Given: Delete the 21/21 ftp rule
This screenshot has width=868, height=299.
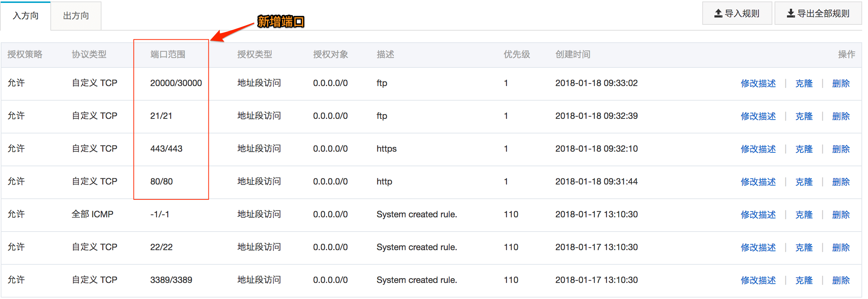Looking at the screenshot, I should click(x=841, y=116).
